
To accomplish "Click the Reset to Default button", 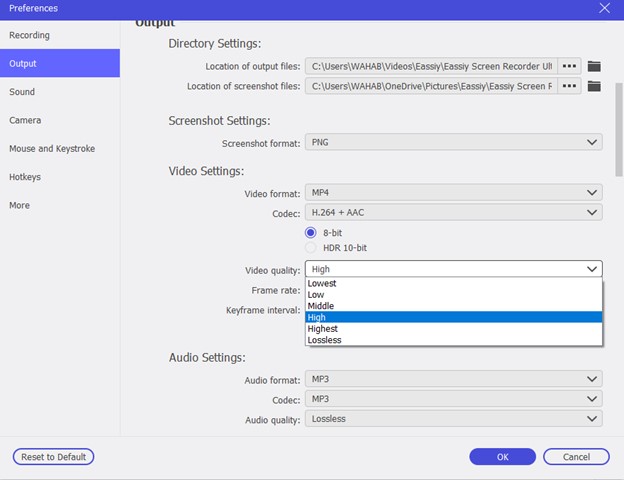I will tap(53, 457).
